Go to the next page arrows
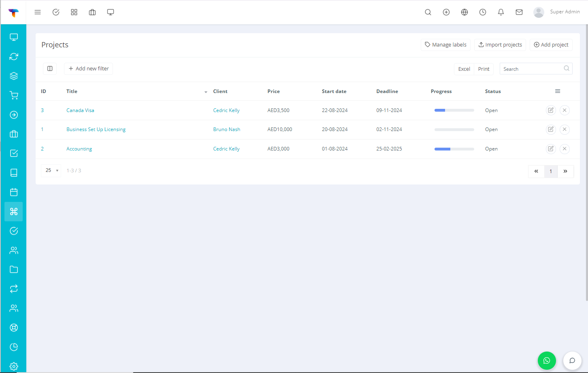Viewport: 588px width, 373px height. (x=565, y=172)
